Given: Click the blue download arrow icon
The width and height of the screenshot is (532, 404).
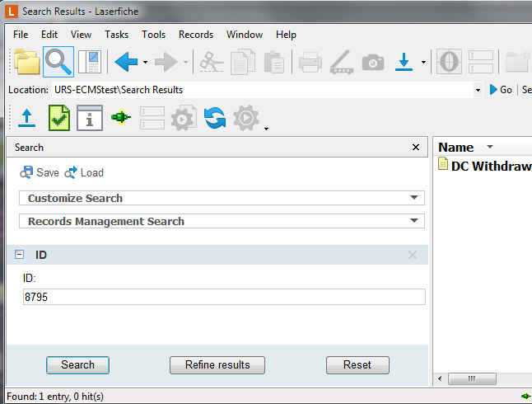Looking at the screenshot, I should 404,62.
